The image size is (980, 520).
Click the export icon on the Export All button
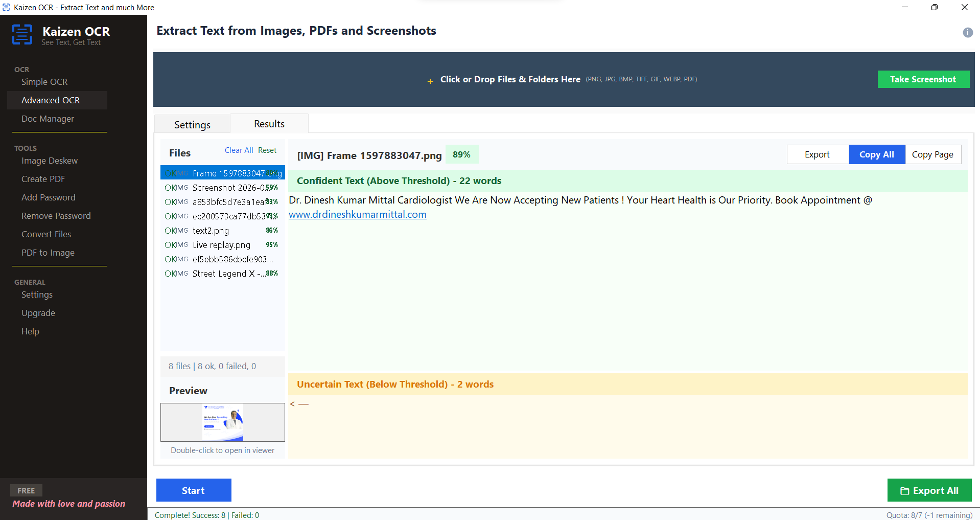pyautogui.click(x=905, y=490)
